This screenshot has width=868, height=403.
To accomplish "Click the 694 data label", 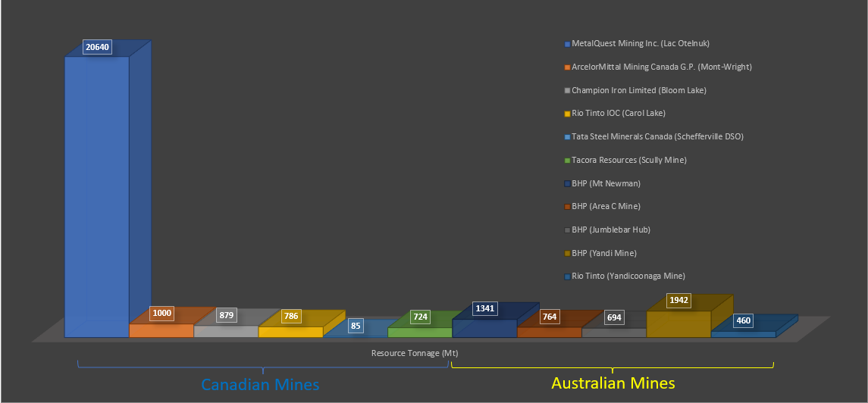I will (x=615, y=318).
